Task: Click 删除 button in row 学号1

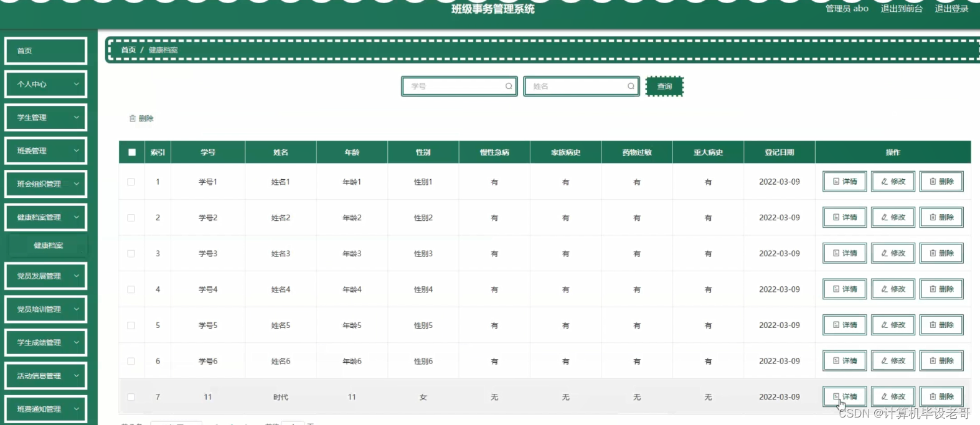Action: pos(941,182)
